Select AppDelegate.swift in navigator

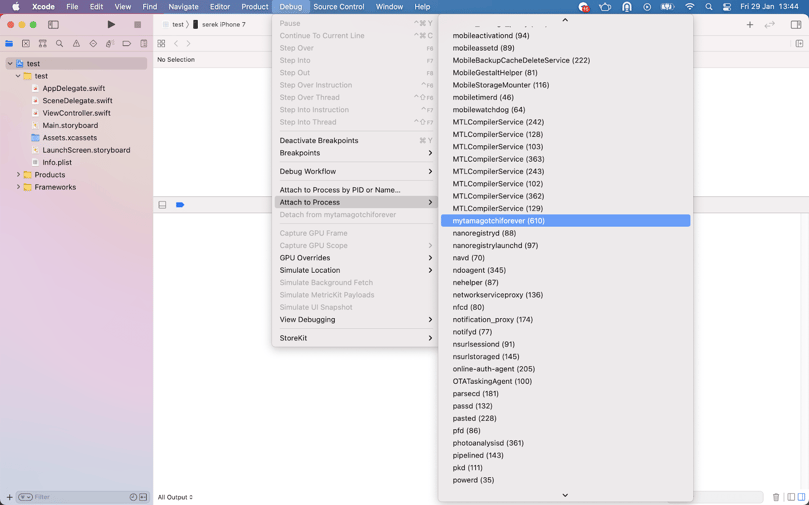click(76, 88)
